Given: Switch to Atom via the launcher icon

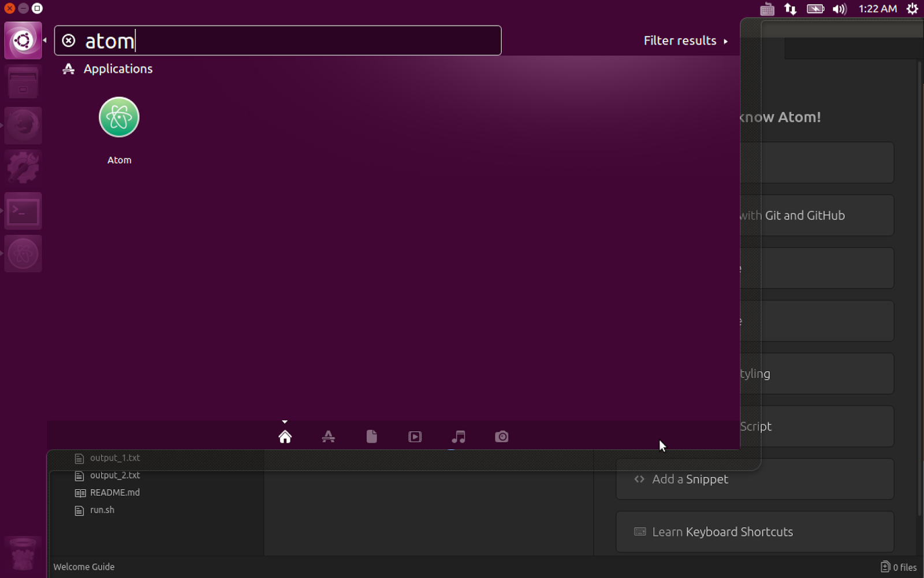Looking at the screenshot, I should pos(23,254).
